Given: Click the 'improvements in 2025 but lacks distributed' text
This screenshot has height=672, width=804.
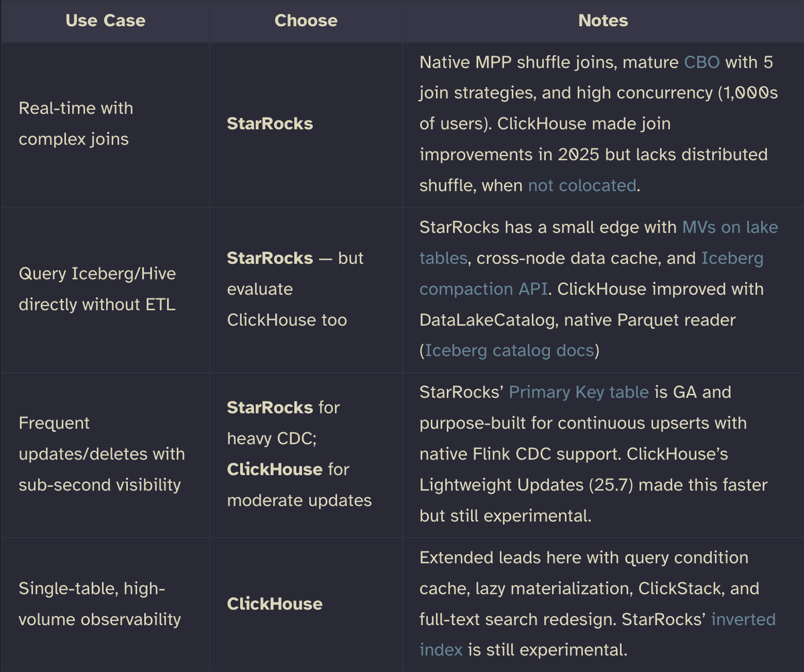Looking at the screenshot, I should pyautogui.click(x=594, y=154).
